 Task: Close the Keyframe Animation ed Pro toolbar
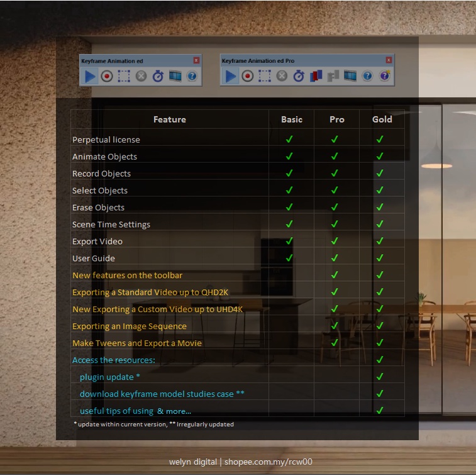click(x=389, y=60)
